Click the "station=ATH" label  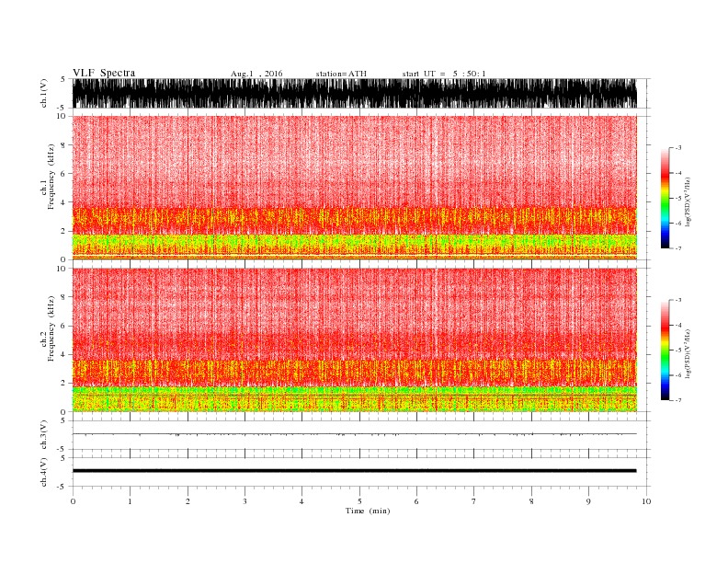(x=341, y=74)
